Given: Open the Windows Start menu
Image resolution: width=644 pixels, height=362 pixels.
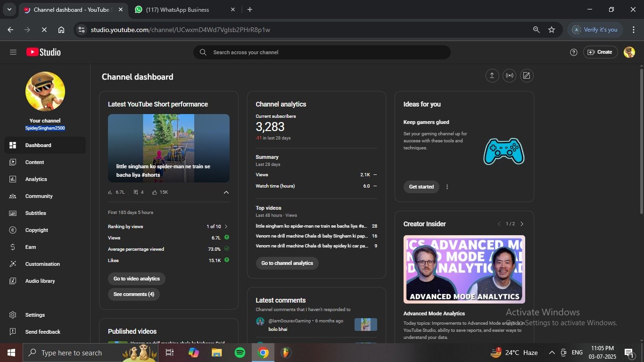Looking at the screenshot, I should 11,353.
